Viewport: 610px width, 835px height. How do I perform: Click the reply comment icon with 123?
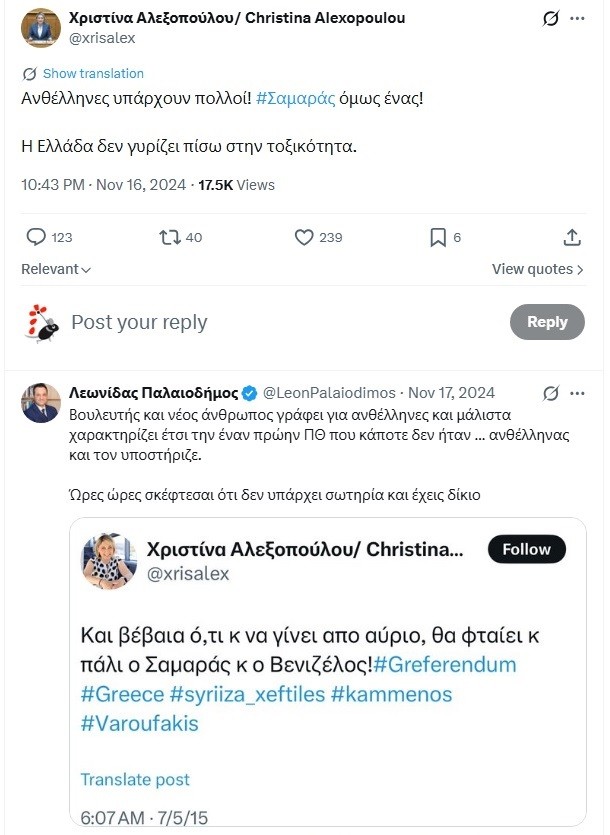36,237
